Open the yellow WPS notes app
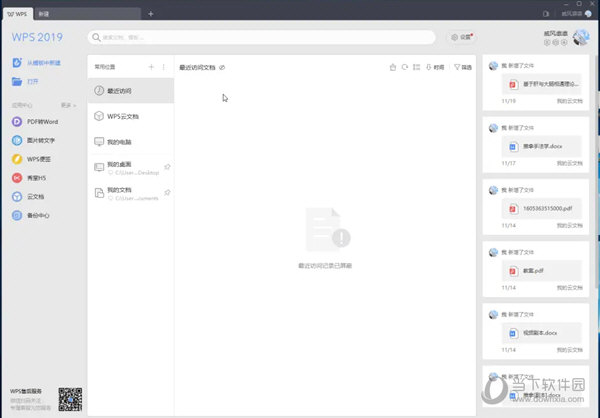This screenshot has width=600, height=418. click(31, 159)
